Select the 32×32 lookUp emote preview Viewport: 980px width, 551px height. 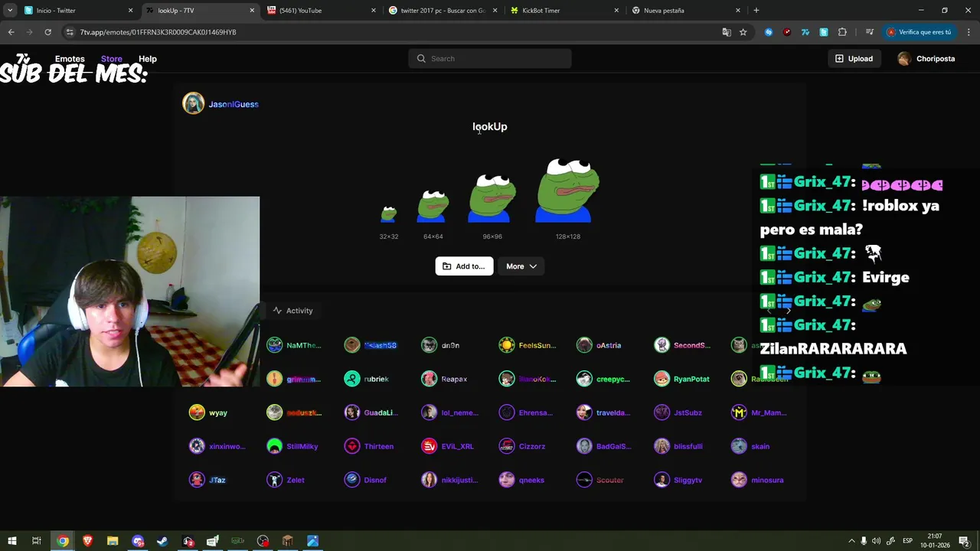click(x=389, y=214)
